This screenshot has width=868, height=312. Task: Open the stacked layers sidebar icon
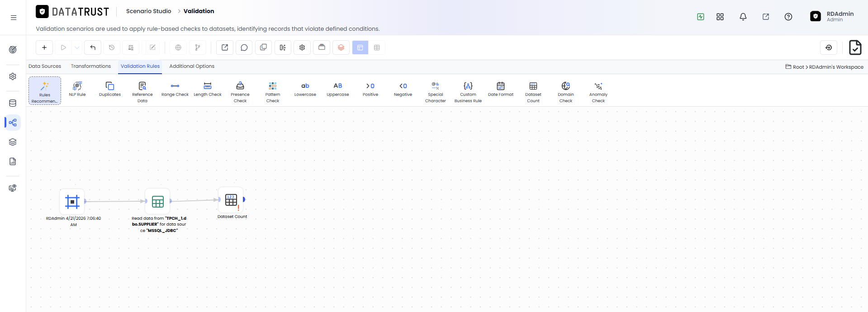tap(13, 142)
